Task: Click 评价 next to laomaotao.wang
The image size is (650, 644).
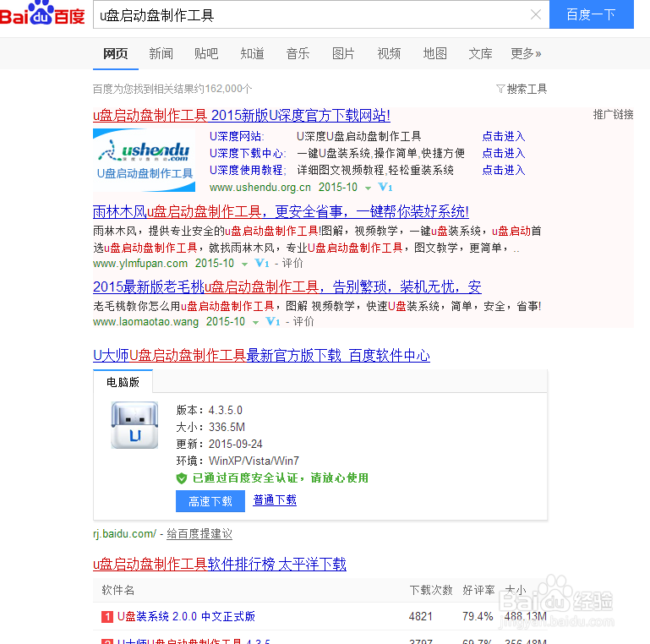Action: (x=303, y=322)
